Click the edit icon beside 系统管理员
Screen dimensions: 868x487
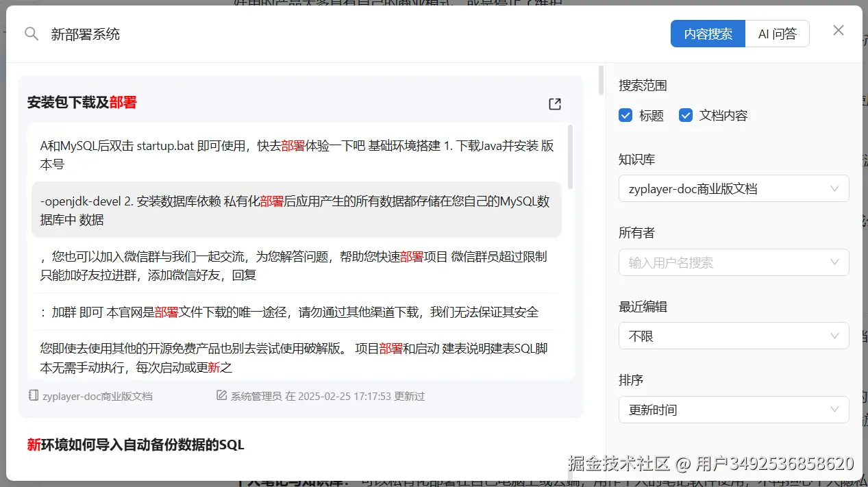222,396
